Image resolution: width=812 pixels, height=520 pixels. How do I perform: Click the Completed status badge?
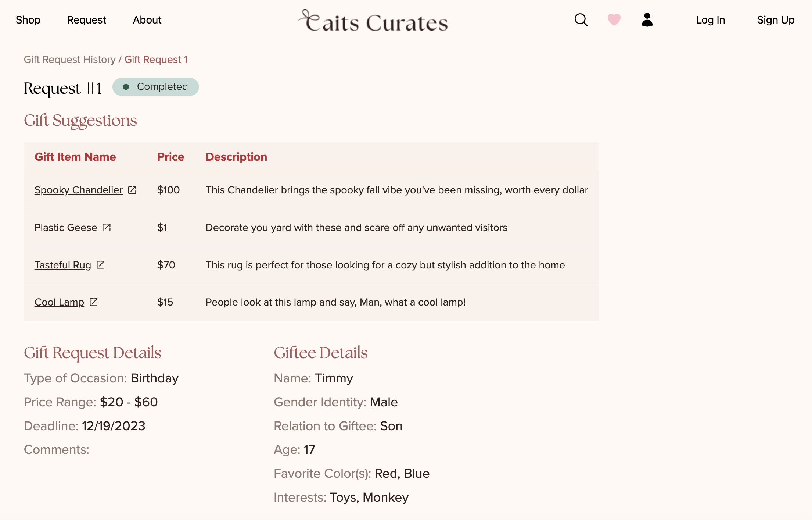click(x=155, y=87)
